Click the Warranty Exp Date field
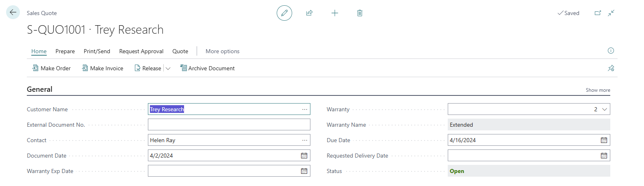The image size is (644, 186). pos(229,171)
